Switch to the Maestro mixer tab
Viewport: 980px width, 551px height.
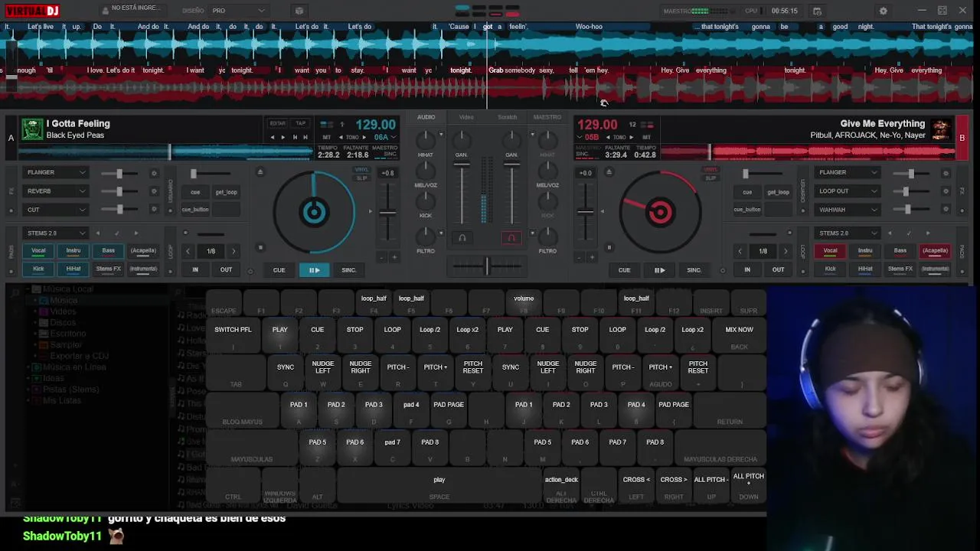(x=547, y=117)
